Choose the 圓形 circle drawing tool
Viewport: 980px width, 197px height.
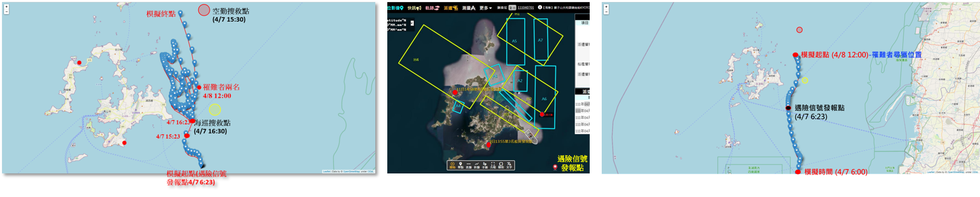pos(501,165)
